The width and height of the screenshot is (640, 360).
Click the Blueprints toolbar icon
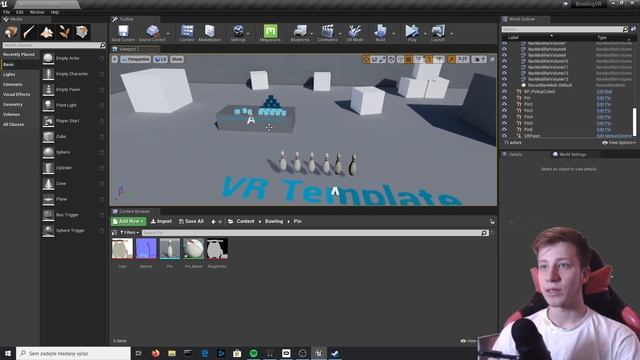coord(300,31)
